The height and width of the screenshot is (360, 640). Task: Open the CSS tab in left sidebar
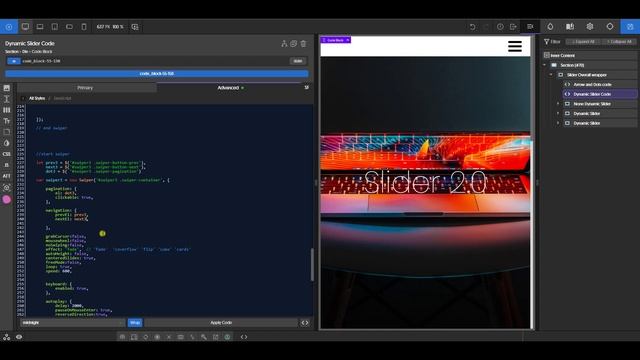[7, 154]
